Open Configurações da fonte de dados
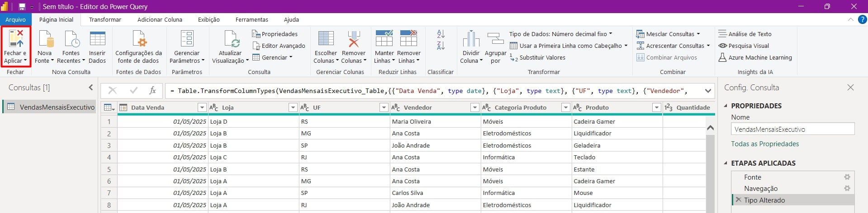 click(x=138, y=47)
